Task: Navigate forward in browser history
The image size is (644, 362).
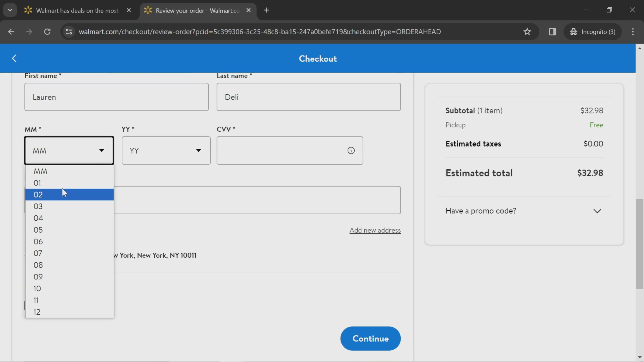Action: tap(29, 32)
